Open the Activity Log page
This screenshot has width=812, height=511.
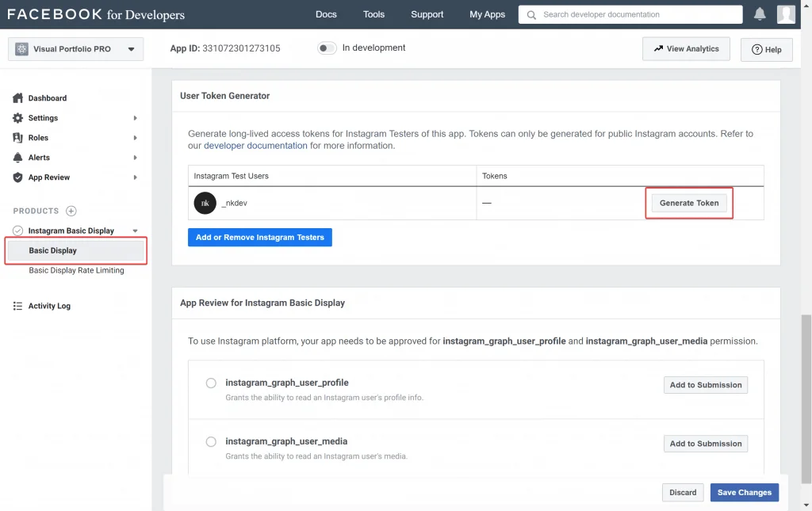click(x=49, y=306)
